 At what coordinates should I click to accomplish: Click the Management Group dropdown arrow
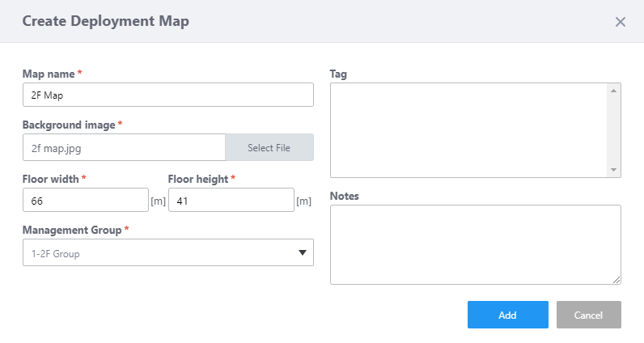[x=303, y=253]
